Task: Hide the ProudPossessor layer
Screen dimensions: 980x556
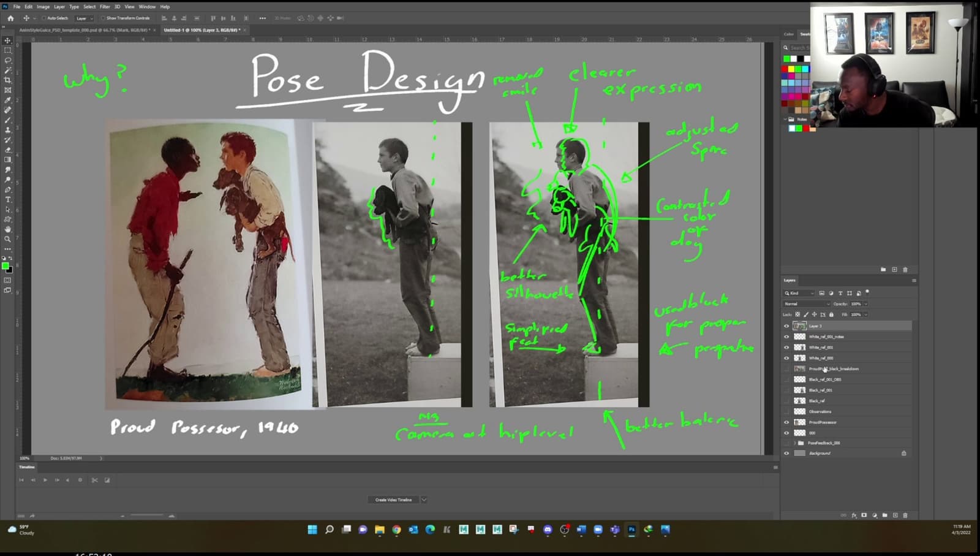Action: (x=786, y=422)
